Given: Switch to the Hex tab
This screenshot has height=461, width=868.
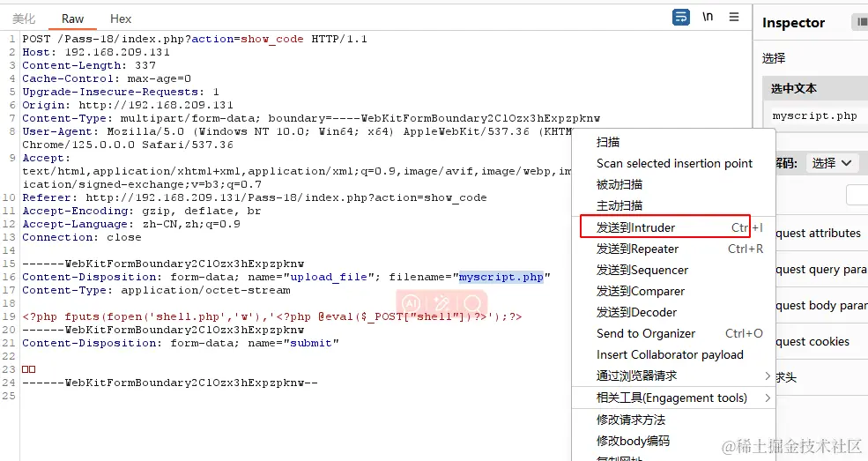Looking at the screenshot, I should [121, 19].
